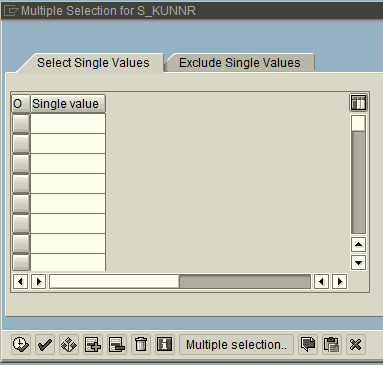Click the Multiple selection.. button
Image resolution: width=383 pixels, height=365 pixels.
[x=236, y=344]
